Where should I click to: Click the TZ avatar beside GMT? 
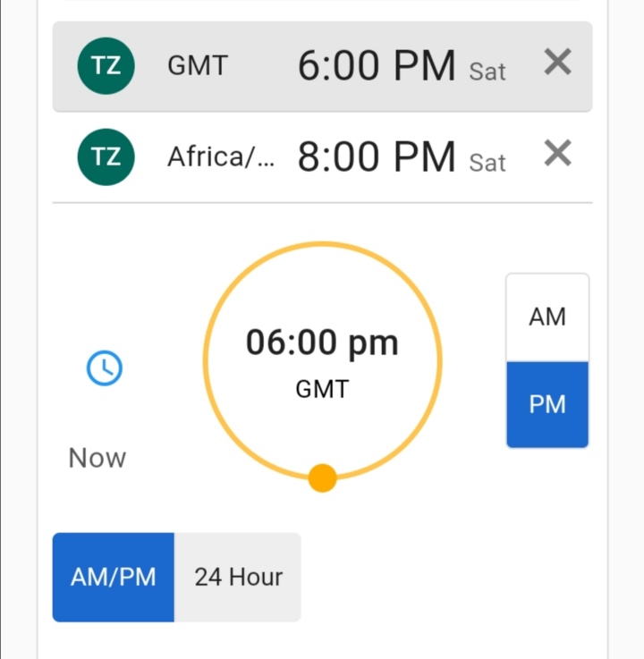point(106,66)
